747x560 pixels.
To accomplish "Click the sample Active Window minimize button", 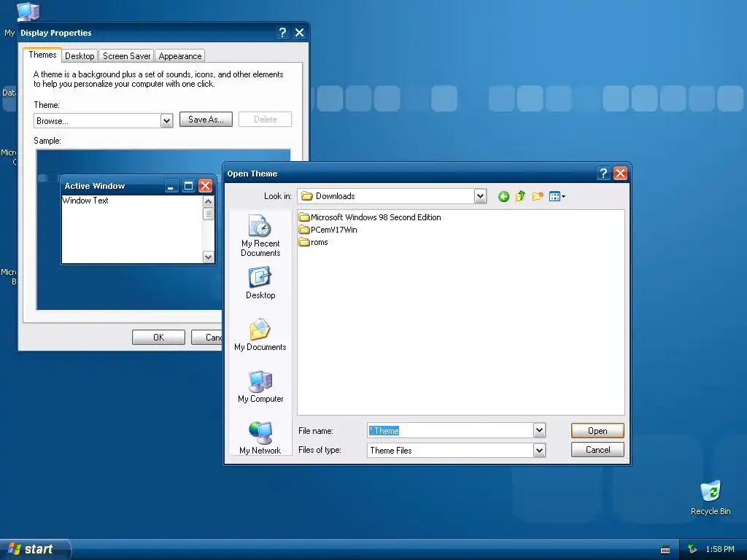I will (x=171, y=186).
